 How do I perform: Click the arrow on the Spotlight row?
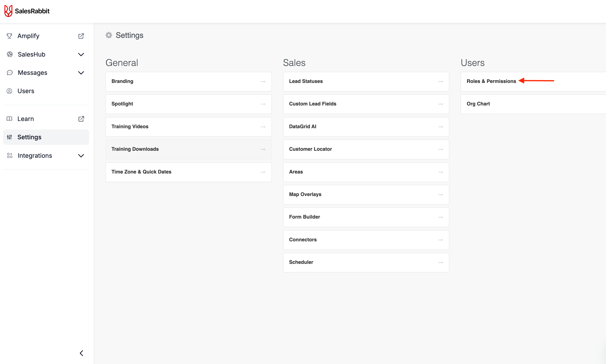pos(263,104)
